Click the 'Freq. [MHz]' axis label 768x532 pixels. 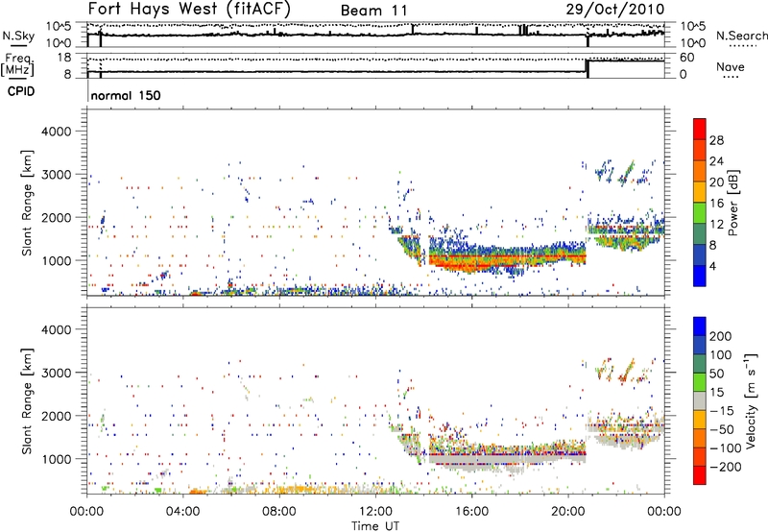coord(18,64)
